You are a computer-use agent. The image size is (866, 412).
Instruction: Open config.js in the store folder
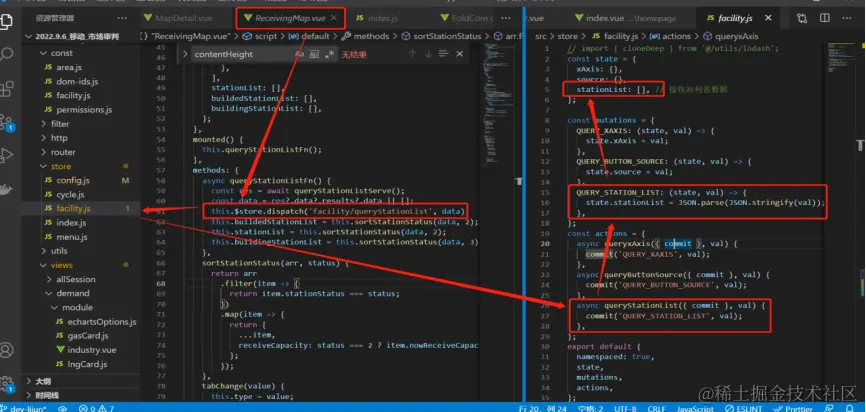73,181
